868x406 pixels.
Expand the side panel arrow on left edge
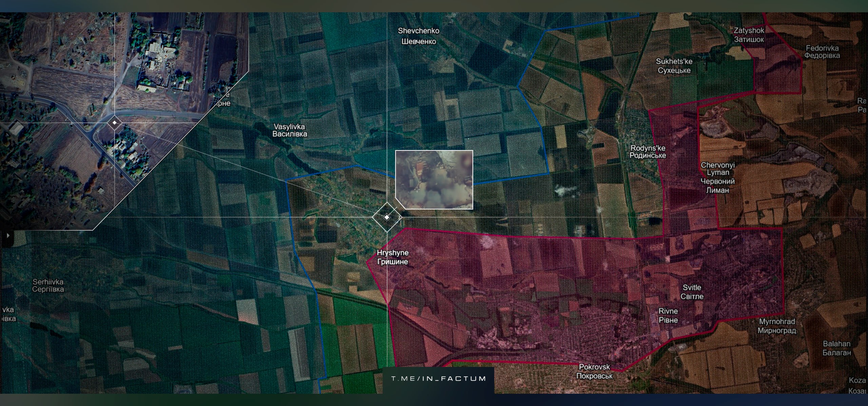click(7, 235)
